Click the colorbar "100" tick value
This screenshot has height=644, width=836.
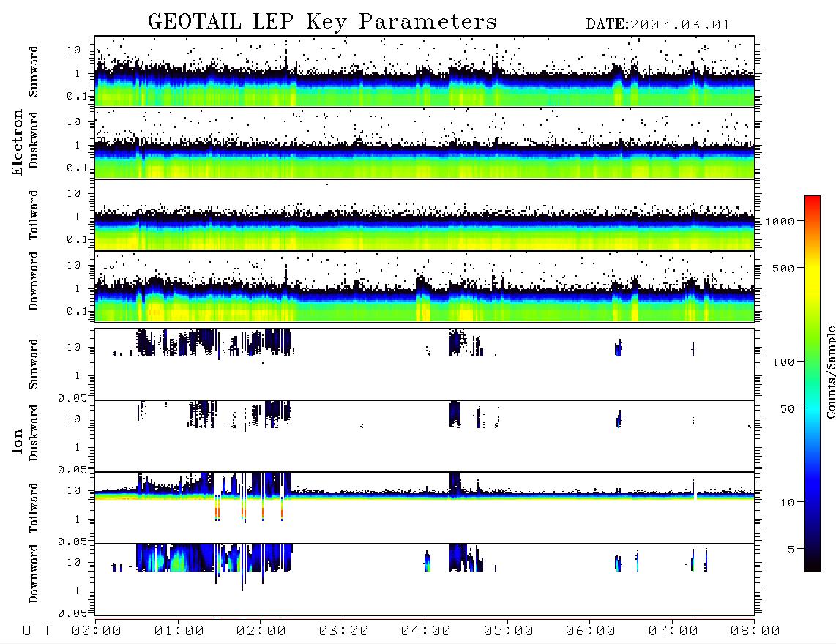coord(783,362)
